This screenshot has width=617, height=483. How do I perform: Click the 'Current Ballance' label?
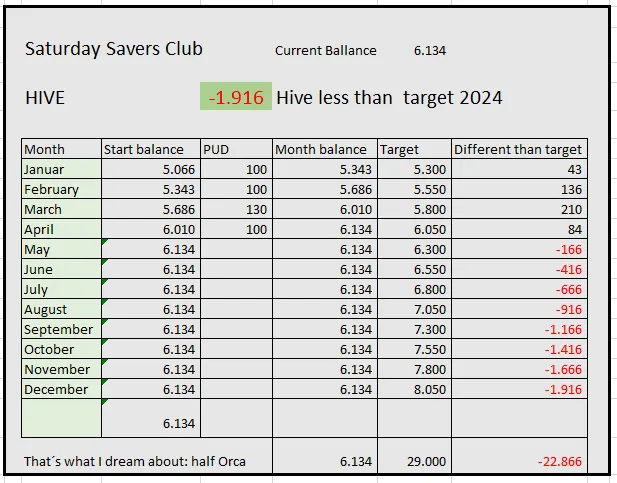click(x=325, y=51)
